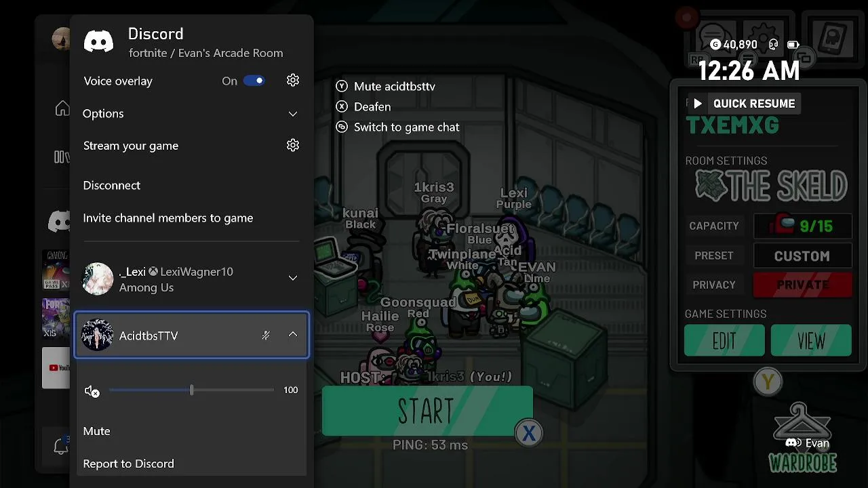Click the Y Mute acidtbsttv hint
868x488 pixels.
point(386,86)
